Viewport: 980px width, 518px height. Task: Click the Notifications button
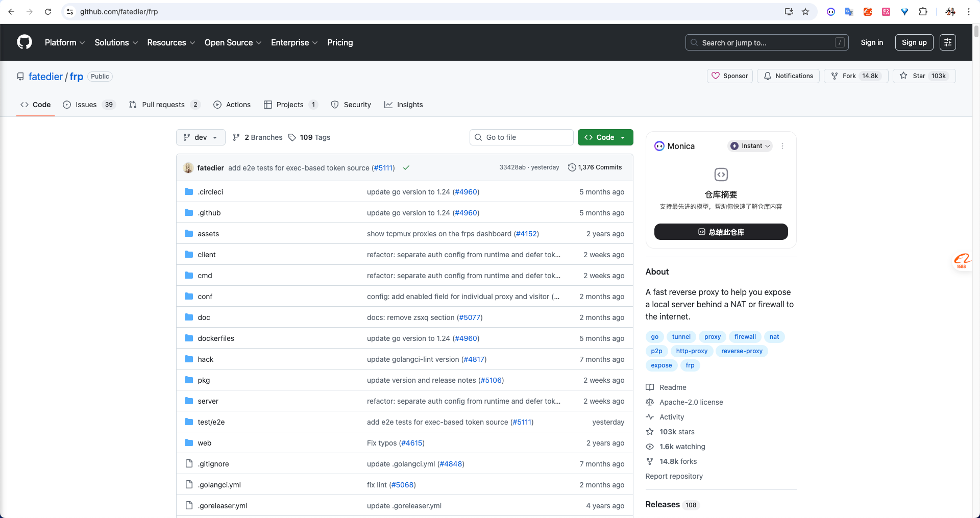pyautogui.click(x=789, y=76)
